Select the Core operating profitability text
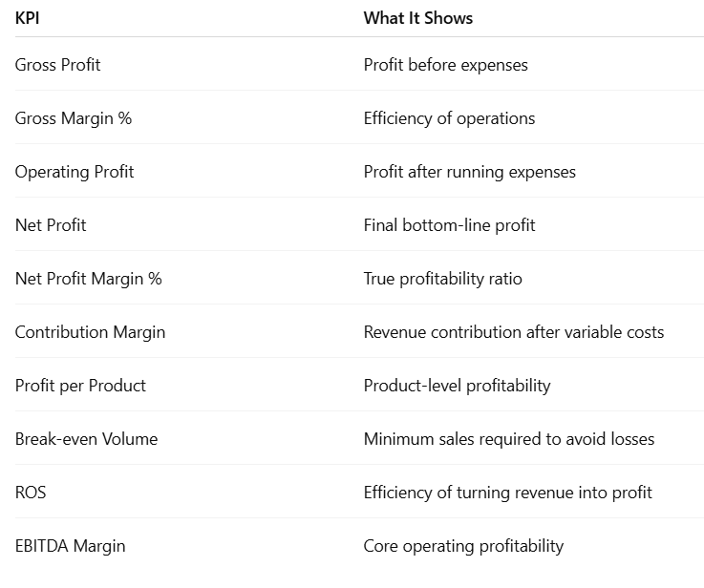The height and width of the screenshot is (588, 704). pos(463,546)
